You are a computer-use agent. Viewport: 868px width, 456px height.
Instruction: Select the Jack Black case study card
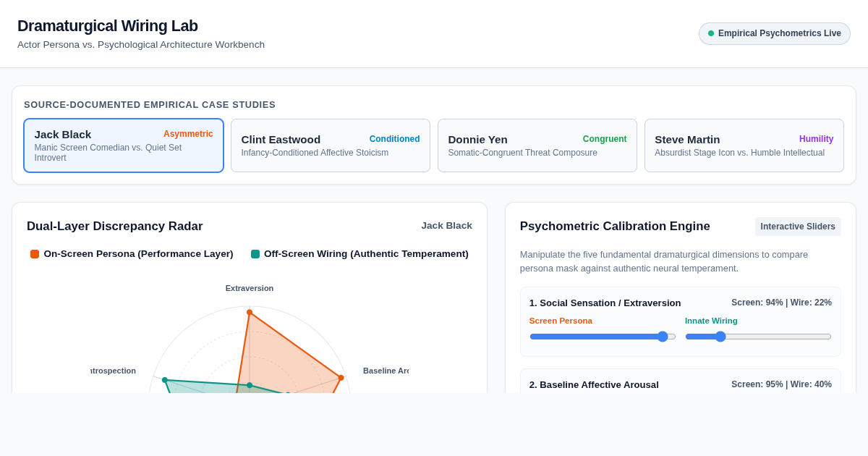[x=124, y=145]
